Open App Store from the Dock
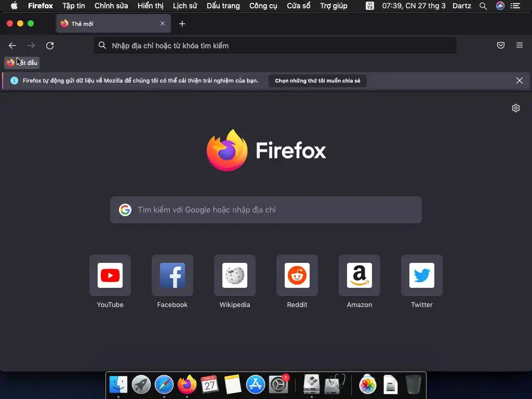532x399 pixels. click(255, 384)
